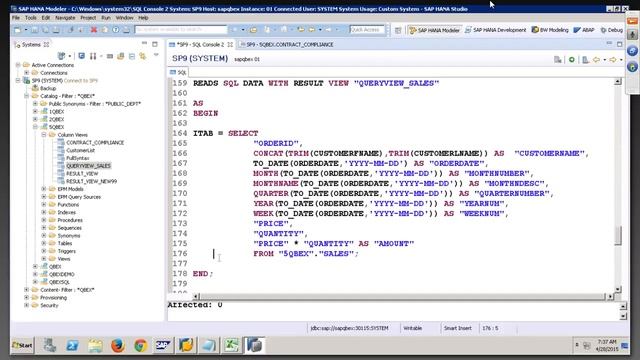Expand the 1QBEX schema node

click(35, 111)
